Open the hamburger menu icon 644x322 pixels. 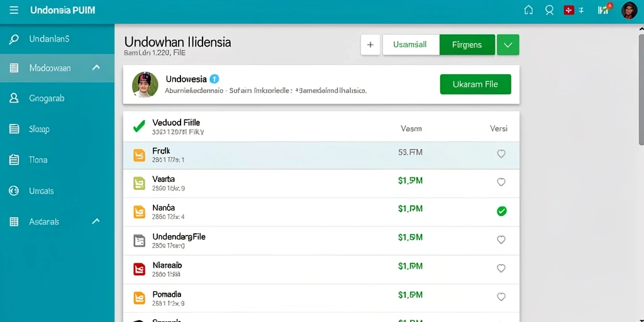click(14, 10)
